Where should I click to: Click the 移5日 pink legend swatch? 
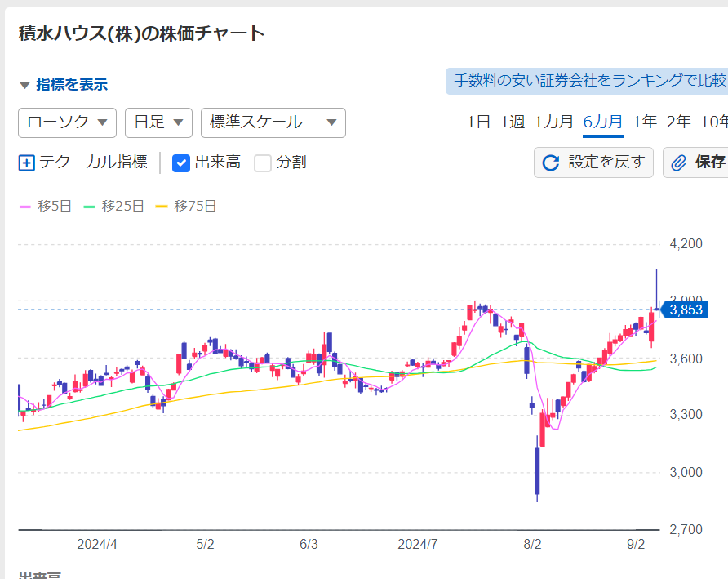[x=24, y=207]
